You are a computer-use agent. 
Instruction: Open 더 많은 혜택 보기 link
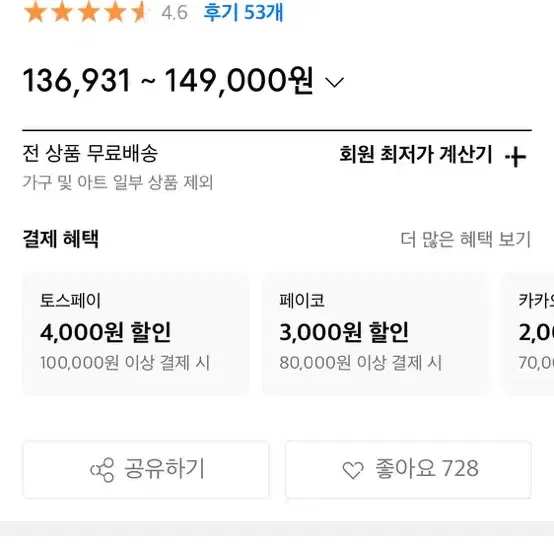[466, 240]
